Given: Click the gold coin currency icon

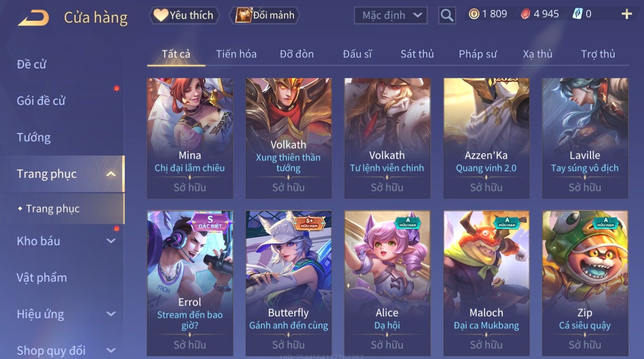Looking at the screenshot, I should point(474,14).
